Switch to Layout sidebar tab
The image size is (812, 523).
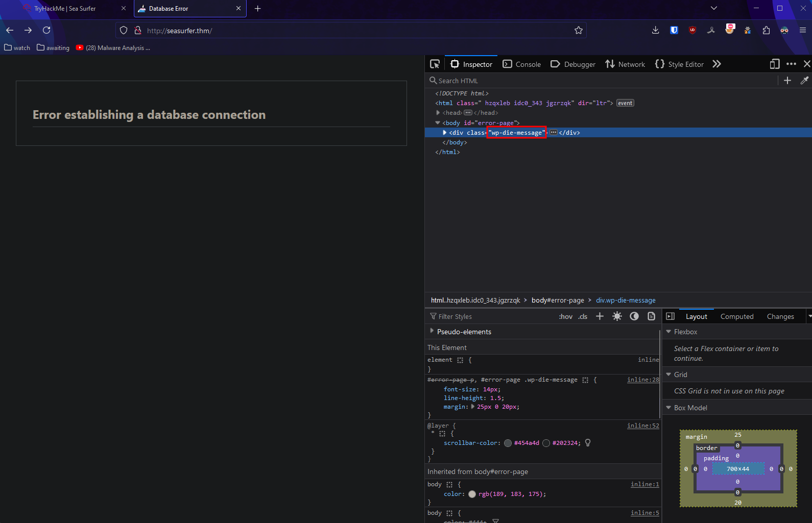coord(697,316)
